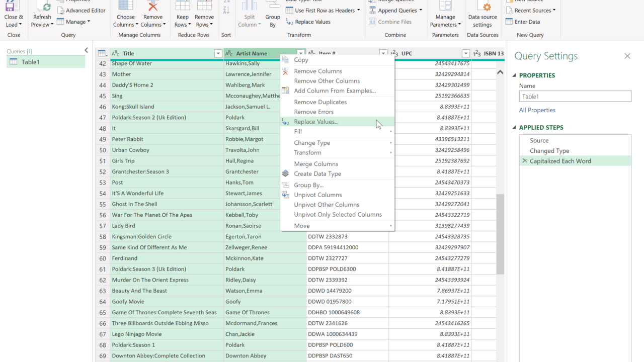The image size is (644, 362).
Task: Open the All Properties link
Action: (x=537, y=110)
